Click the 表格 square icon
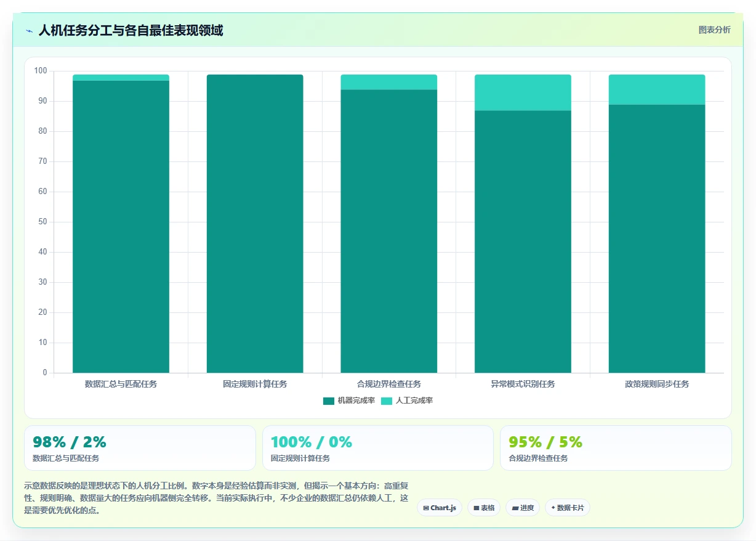 (x=477, y=508)
